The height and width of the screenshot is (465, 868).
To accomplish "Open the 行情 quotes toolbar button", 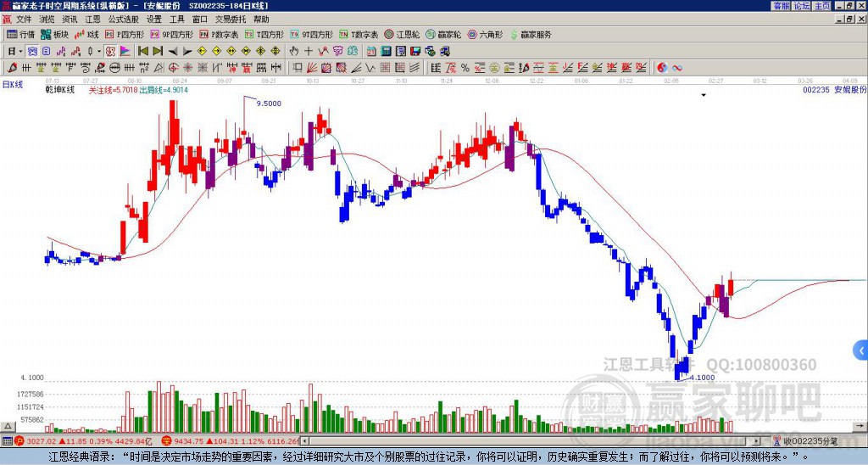I will 20,34.
